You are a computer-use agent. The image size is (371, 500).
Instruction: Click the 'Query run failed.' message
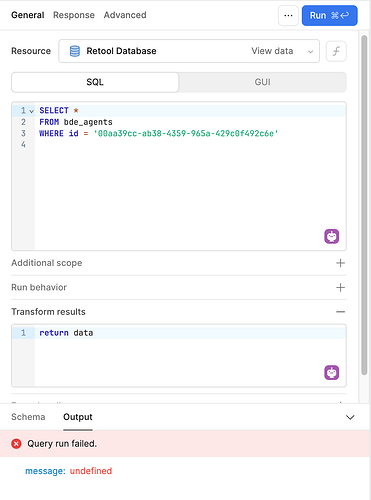[x=62, y=444]
